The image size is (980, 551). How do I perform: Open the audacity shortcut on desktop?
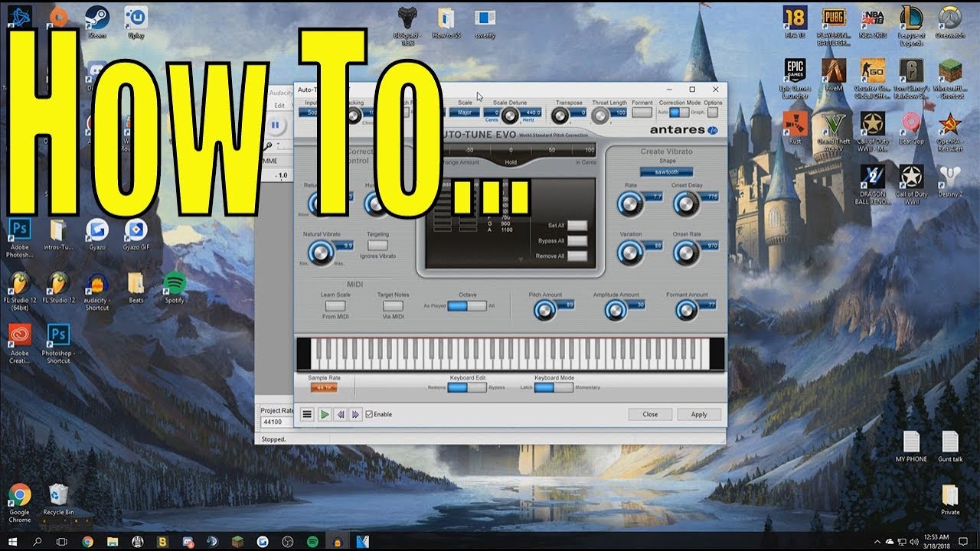pyautogui.click(x=97, y=292)
